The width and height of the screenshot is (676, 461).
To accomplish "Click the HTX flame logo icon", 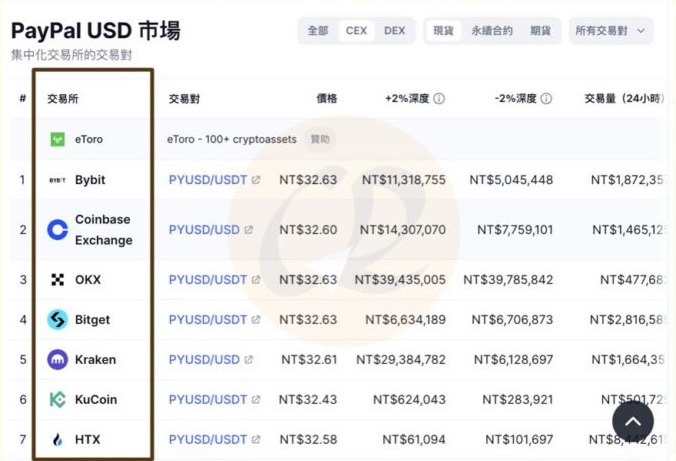I will pyautogui.click(x=57, y=439).
